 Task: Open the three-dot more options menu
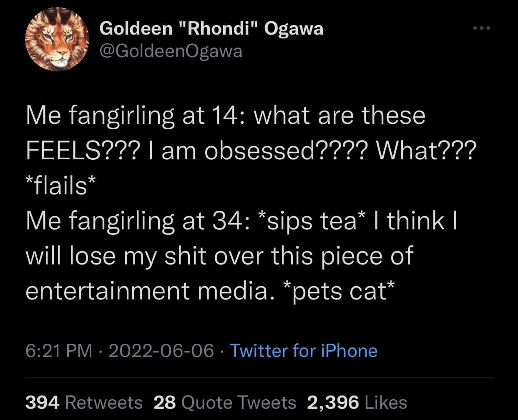tap(482, 28)
